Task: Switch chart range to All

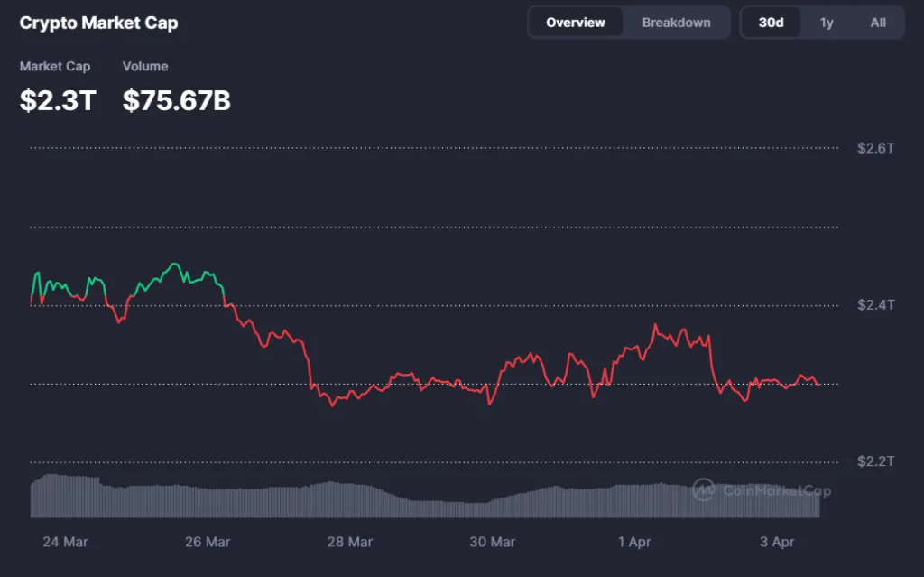Action: pyautogui.click(x=879, y=22)
